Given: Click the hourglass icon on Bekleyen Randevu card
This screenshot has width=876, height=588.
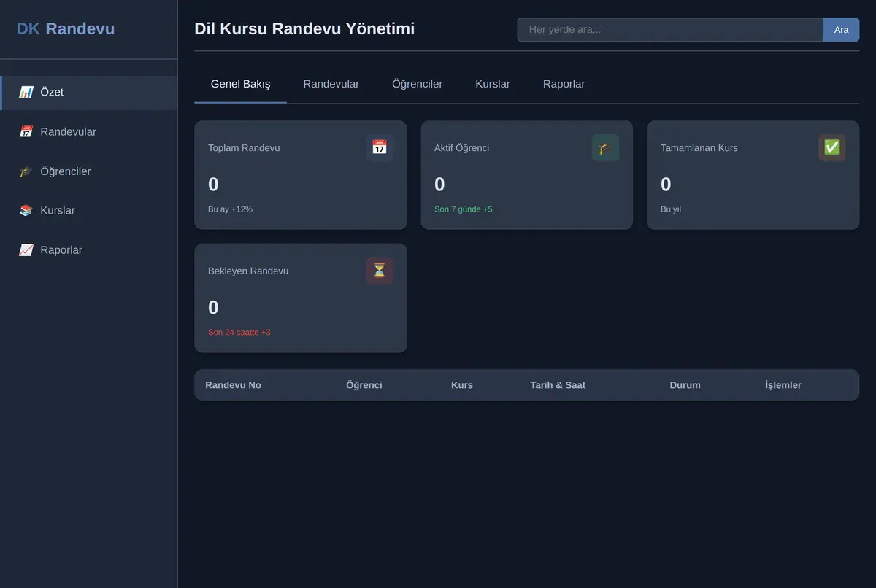Looking at the screenshot, I should click(380, 271).
